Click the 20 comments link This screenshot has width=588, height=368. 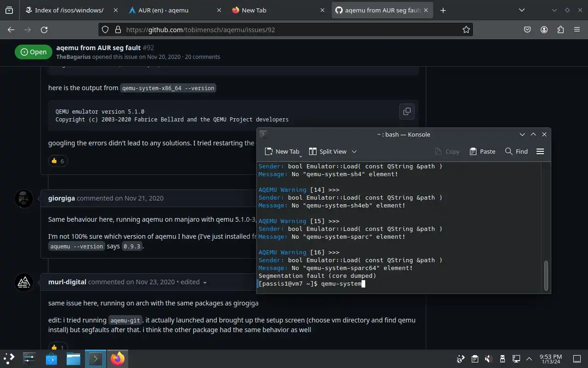[202, 57]
